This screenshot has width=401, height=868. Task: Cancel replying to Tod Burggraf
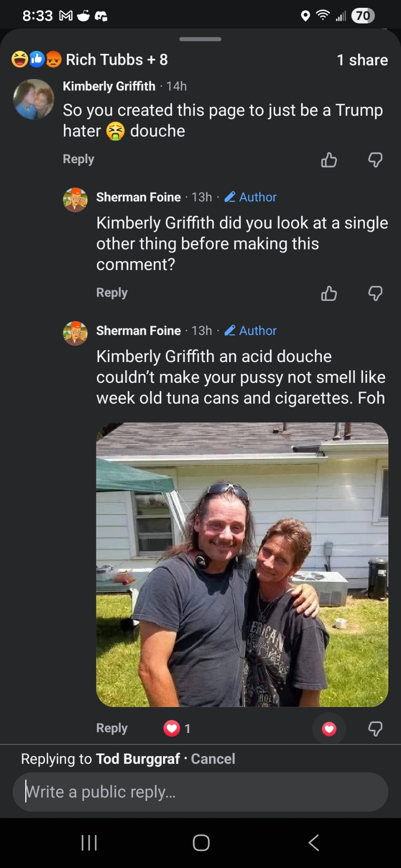pyautogui.click(x=213, y=759)
